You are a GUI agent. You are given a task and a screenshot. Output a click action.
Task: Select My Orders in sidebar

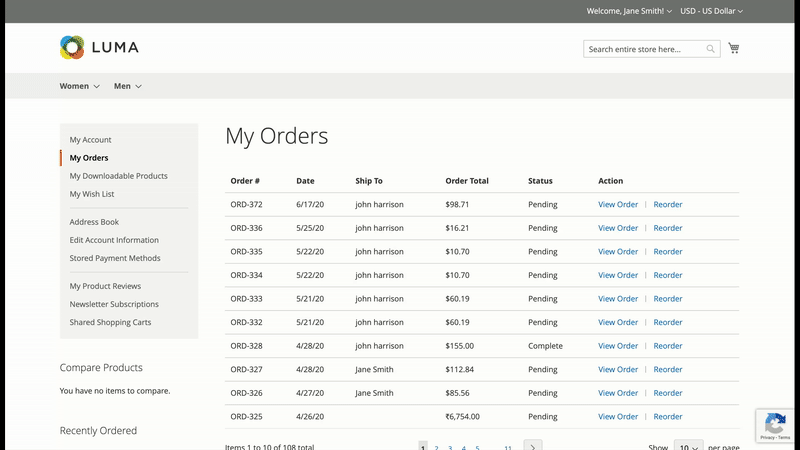(89, 158)
